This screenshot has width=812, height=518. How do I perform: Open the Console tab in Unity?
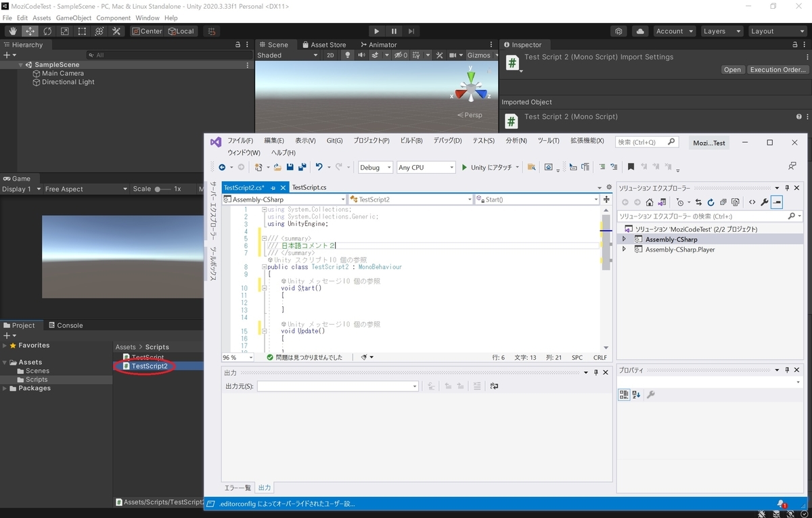coord(65,325)
